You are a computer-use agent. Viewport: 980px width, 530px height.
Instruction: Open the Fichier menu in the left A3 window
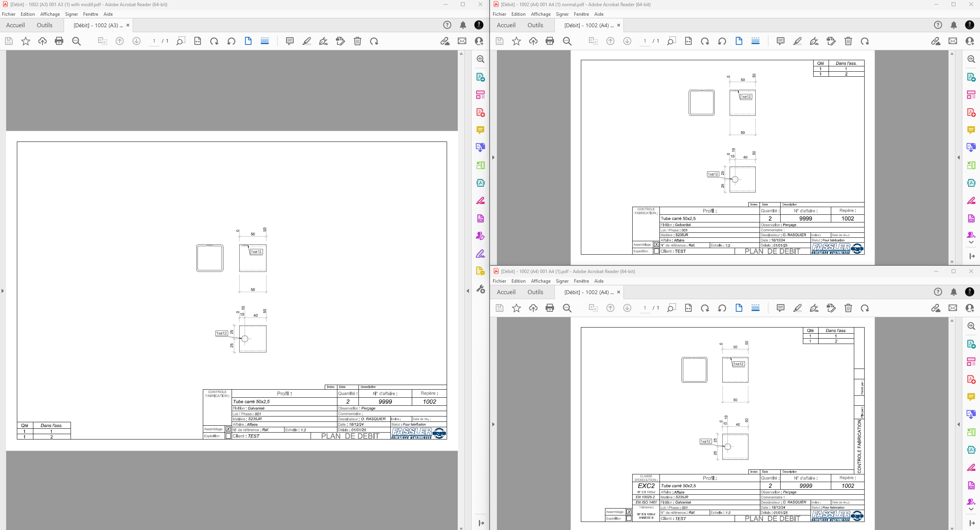tap(9, 14)
